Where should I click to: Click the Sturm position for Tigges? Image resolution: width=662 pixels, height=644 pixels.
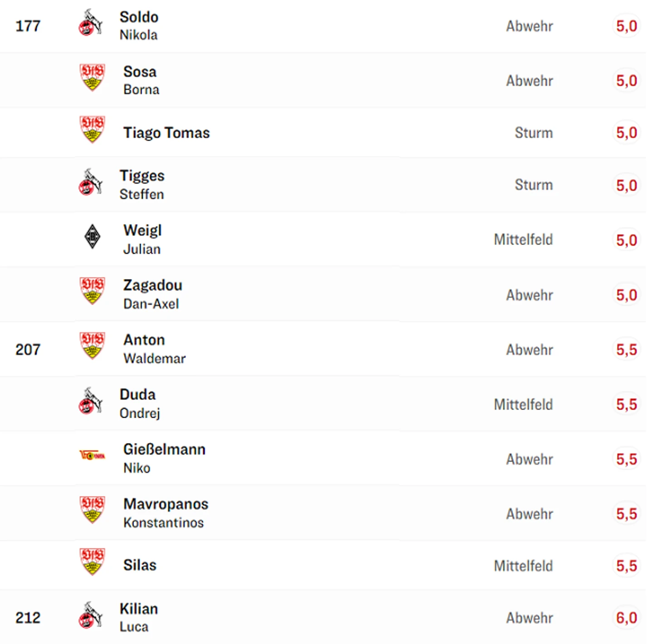tap(533, 185)
